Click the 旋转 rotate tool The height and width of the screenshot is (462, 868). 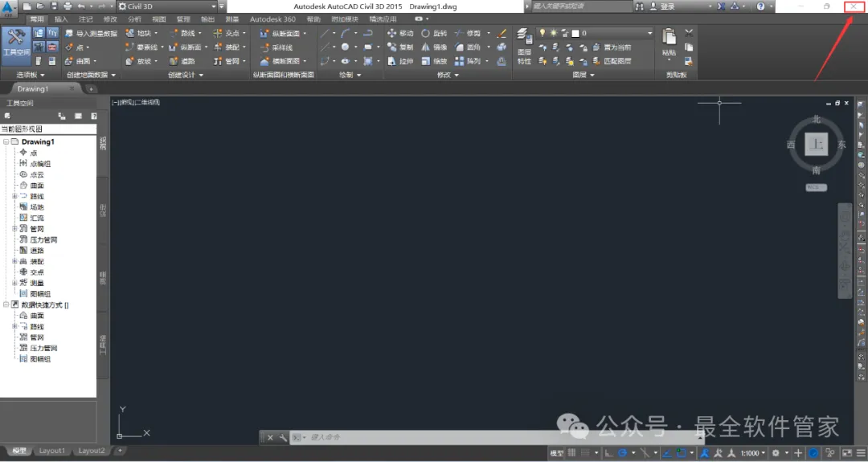tap(434, 33)
